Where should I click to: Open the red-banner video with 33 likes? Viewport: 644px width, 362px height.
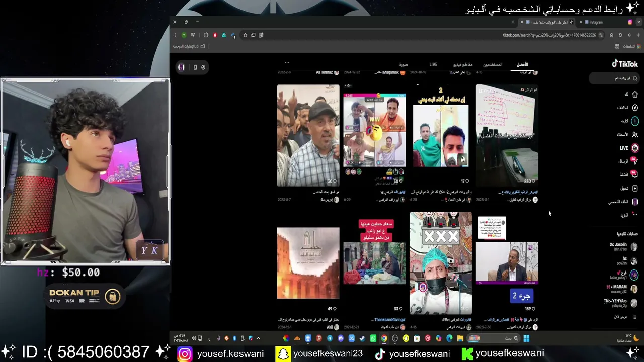[374, 262]
